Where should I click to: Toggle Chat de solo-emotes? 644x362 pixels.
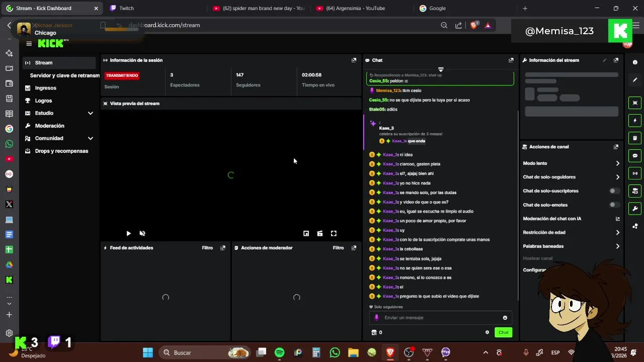[614, 205]
